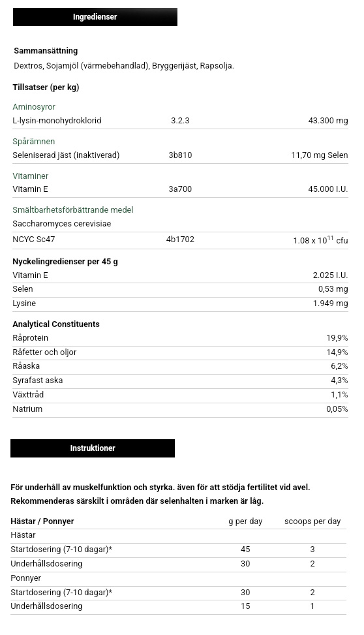Click the Natrium 0,05% value
The height and width of the screenshot is (635, 364).
[337, 409]
